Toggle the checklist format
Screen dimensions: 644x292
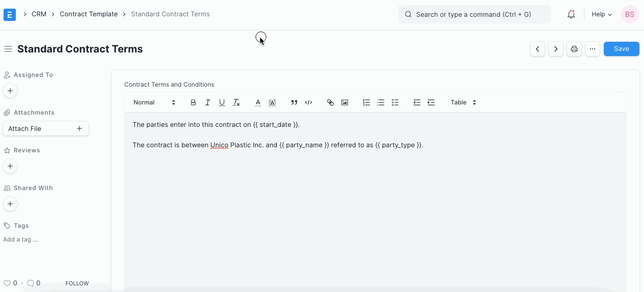[x=395, y=102]
